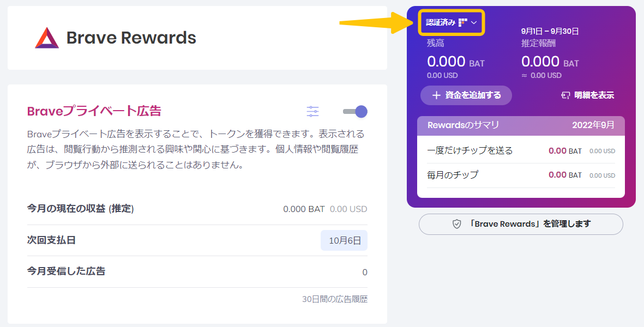The image size is (644, 327).
Task: Click the received ads count 0
Action: tap(365, 272)
